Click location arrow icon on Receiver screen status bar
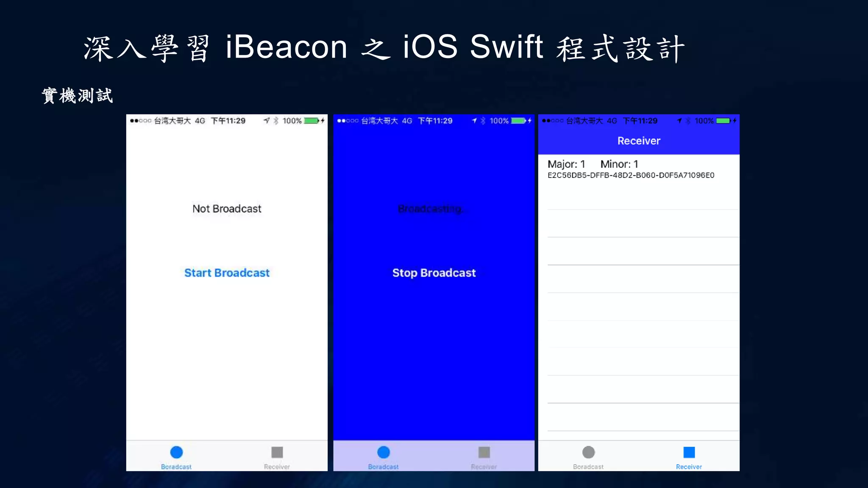This screenshot has height=488, width=868. click(679, 121)
